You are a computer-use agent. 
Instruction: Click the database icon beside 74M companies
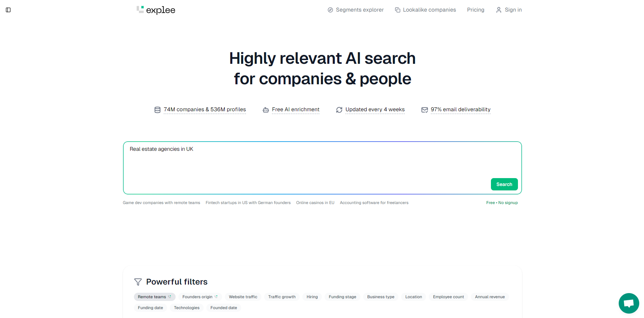tap(157, 110)
